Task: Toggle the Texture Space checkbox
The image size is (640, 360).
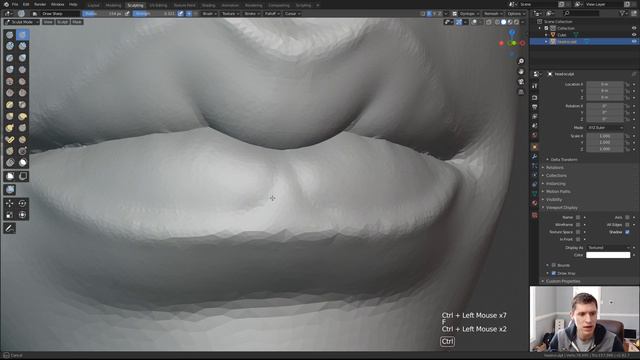Action: click(x=578, y=232)
